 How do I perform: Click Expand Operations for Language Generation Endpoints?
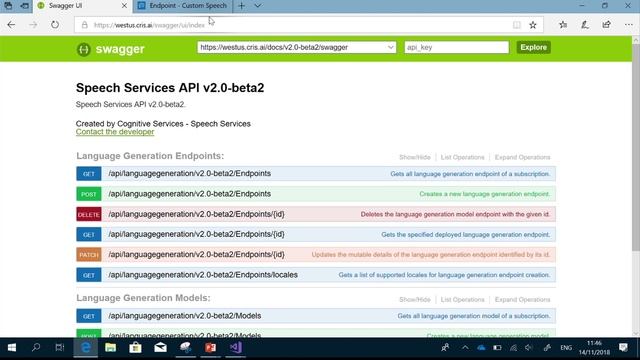[x=522, y=157]
